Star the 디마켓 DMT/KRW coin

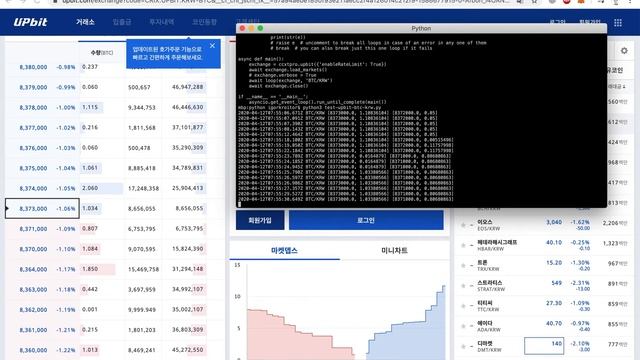(463, 347)
